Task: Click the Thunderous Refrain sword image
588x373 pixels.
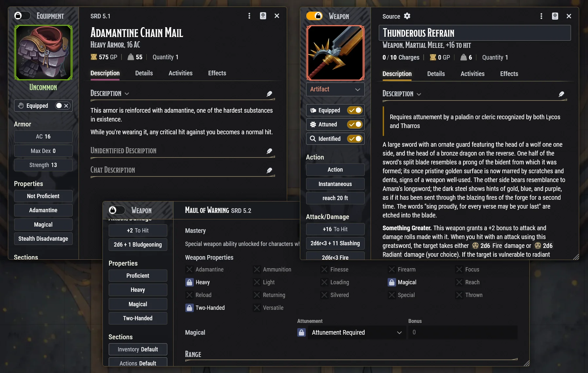Action: [335, 53]
